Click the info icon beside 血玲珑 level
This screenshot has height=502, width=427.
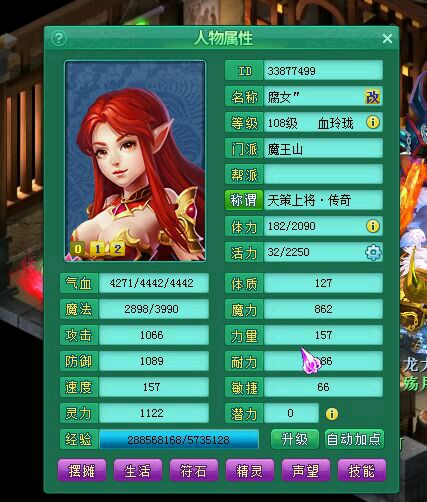tap(373, 122)
